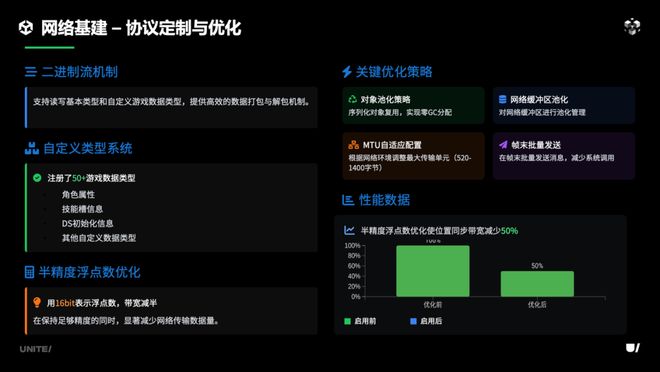Click the Unity mark in the bottom-right corner
The width and height of the screenshot is (660, 372).
633,348
